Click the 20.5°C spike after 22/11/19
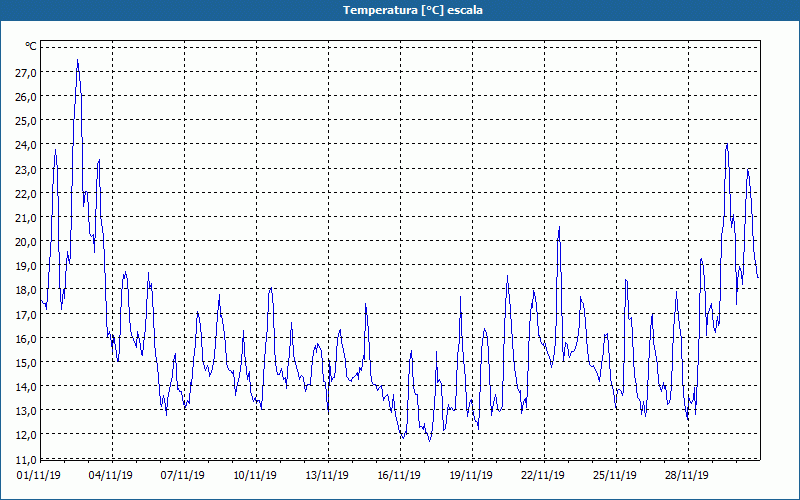Image resolution: width=800 pixels, height=500 pixels. pyautogui.click(x=559, y=228)
